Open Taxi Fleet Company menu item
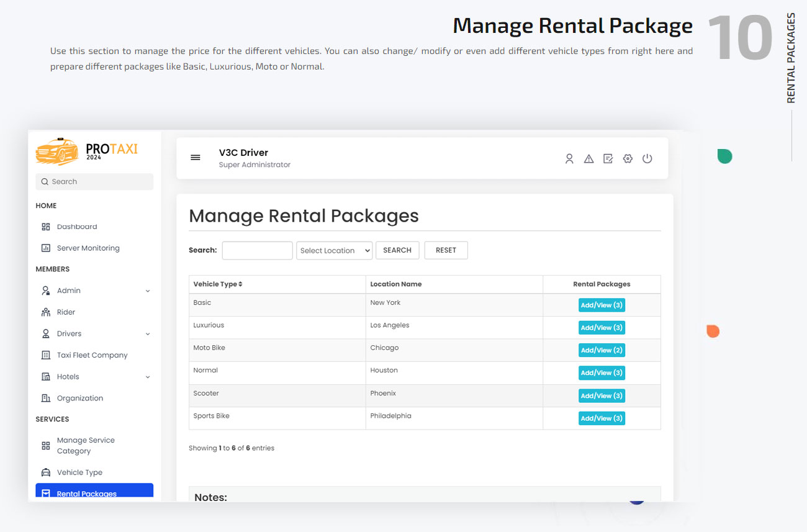Image resolution: width=807 pixels, height=532 pixels. [x=92, y=355]
